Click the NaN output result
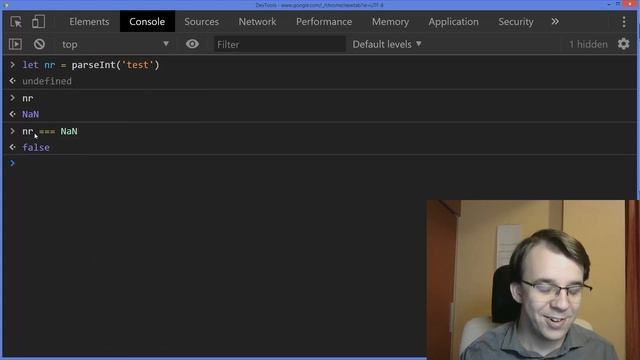The image size is (640, 360). 31,114
